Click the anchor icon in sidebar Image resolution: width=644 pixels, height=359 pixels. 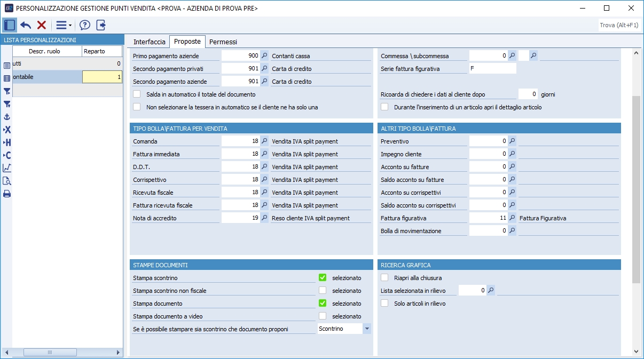(x=7, y=117)
